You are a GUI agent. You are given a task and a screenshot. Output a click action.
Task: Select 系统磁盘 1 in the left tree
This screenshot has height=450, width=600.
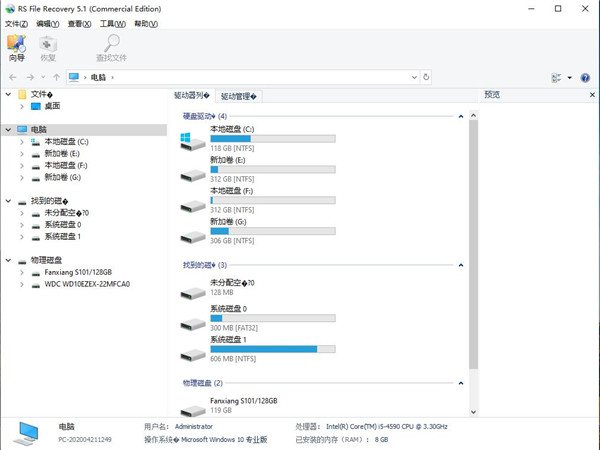[x=63, y=236]
